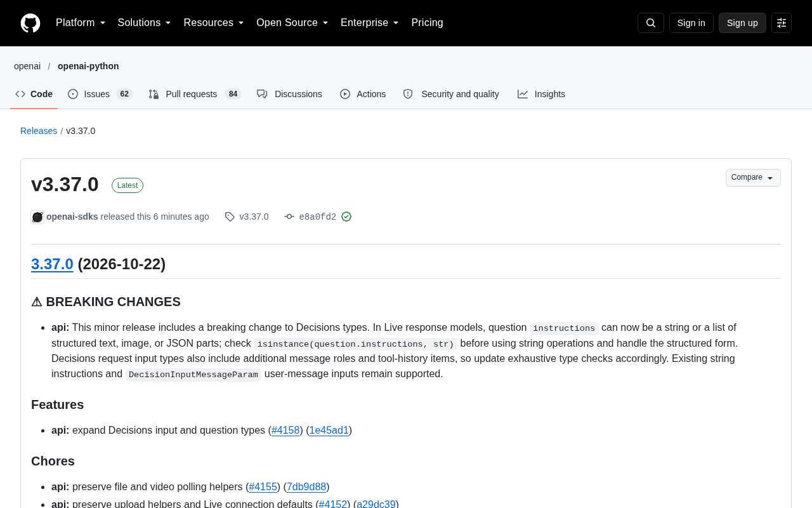Screen dimensions: 812x508
Task: Open the Insights tab
Action: click(x=541, y=94)
